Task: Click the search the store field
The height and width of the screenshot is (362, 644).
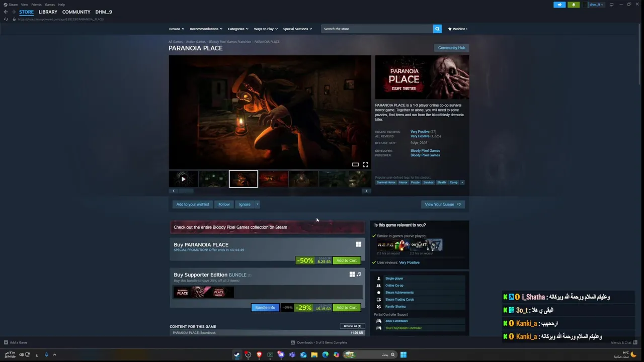Action: point(377,29)
